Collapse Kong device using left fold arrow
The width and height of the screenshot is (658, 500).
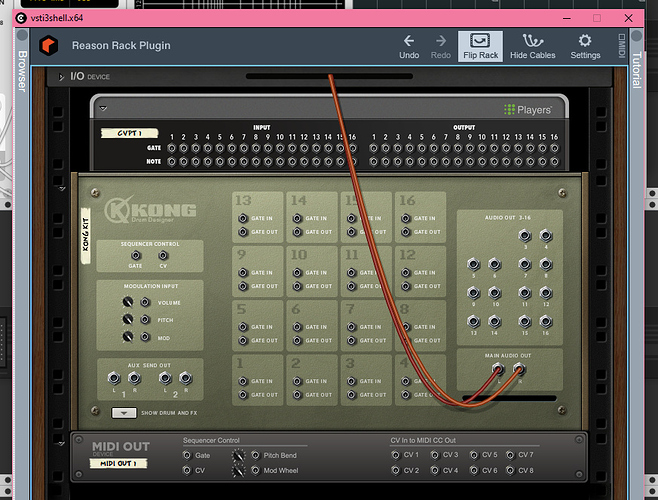(62, 189)
